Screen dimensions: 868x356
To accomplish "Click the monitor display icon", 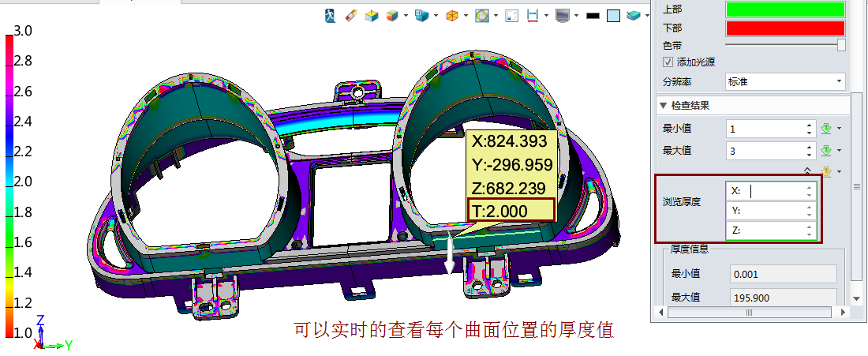I will (x=562, y=15).
